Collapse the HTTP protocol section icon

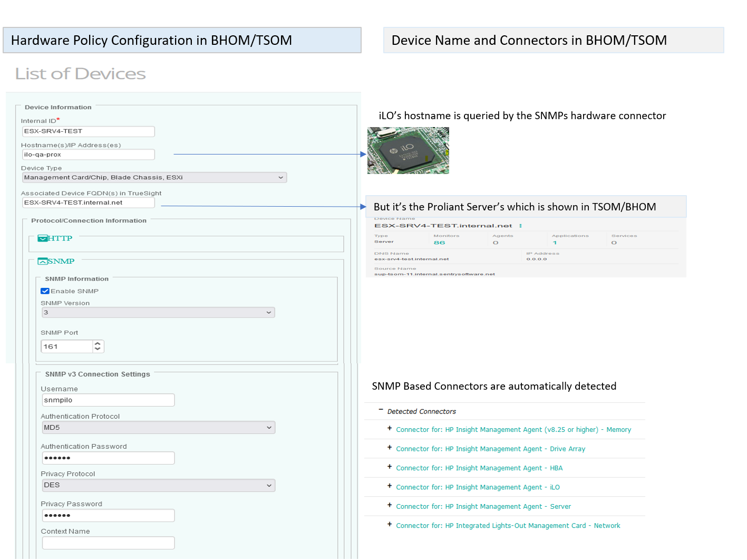click(43, 238)
